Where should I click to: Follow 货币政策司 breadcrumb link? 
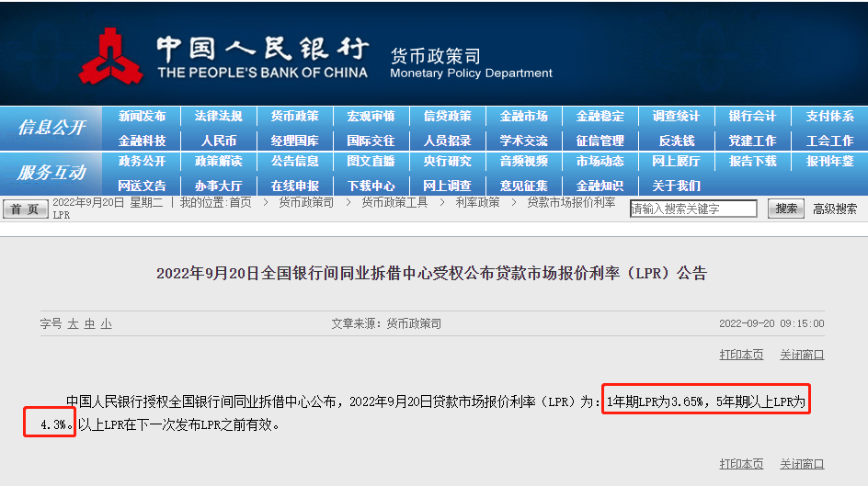[x=306, y=202]
